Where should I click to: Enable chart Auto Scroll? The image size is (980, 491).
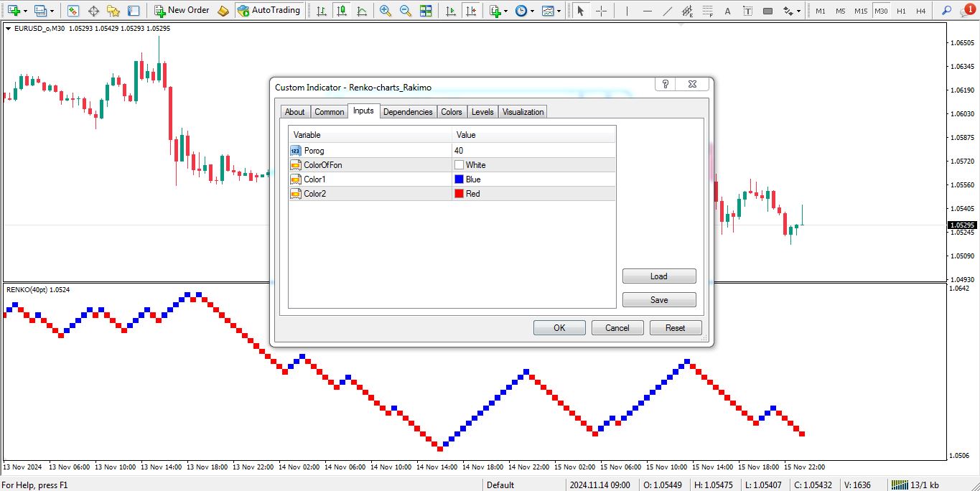coord(450,11)
